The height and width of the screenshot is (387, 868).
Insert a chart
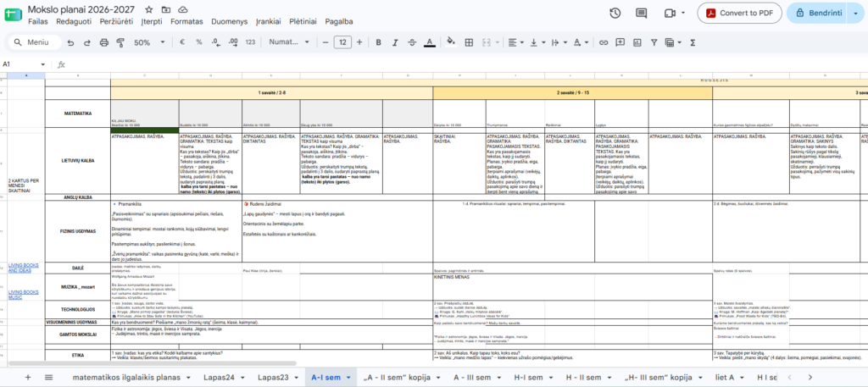click(637, 42)
